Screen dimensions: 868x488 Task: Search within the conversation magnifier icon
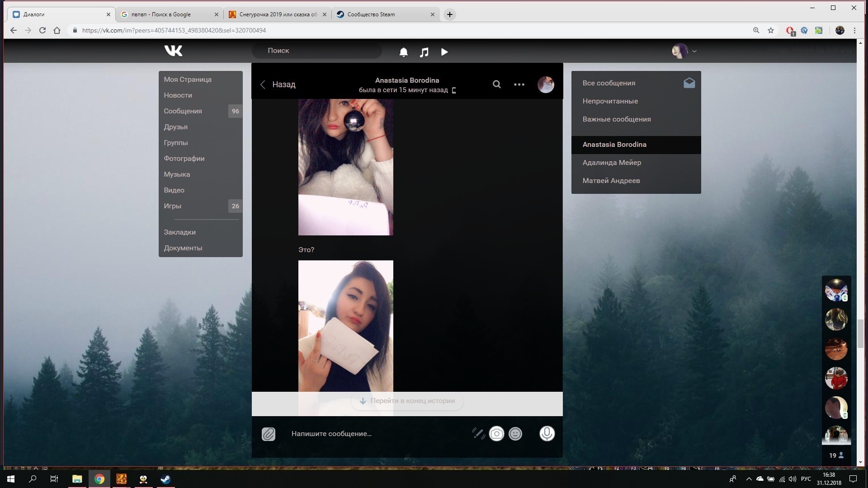[x=496, y=84]
